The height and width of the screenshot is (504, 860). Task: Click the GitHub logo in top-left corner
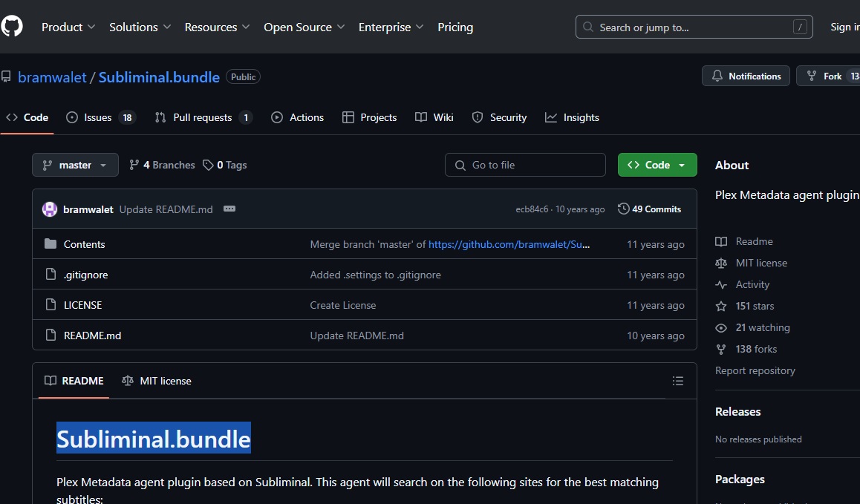click(10, 26)
